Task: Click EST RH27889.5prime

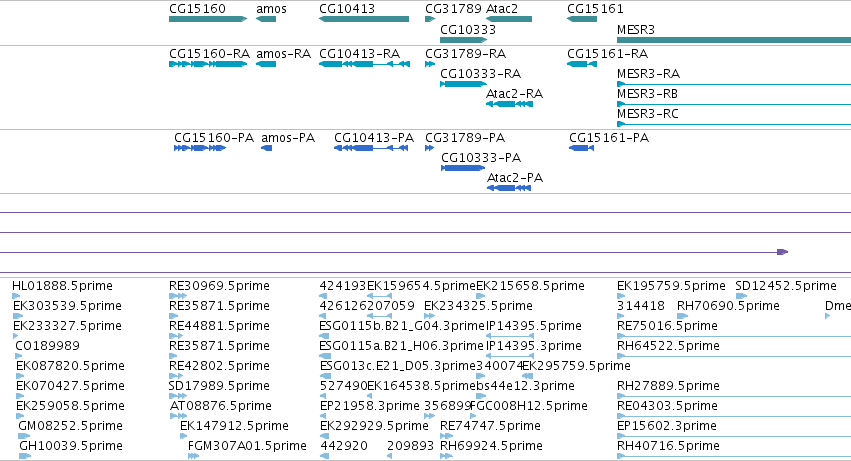Action: pyautogui.click(x=669, y=386)
